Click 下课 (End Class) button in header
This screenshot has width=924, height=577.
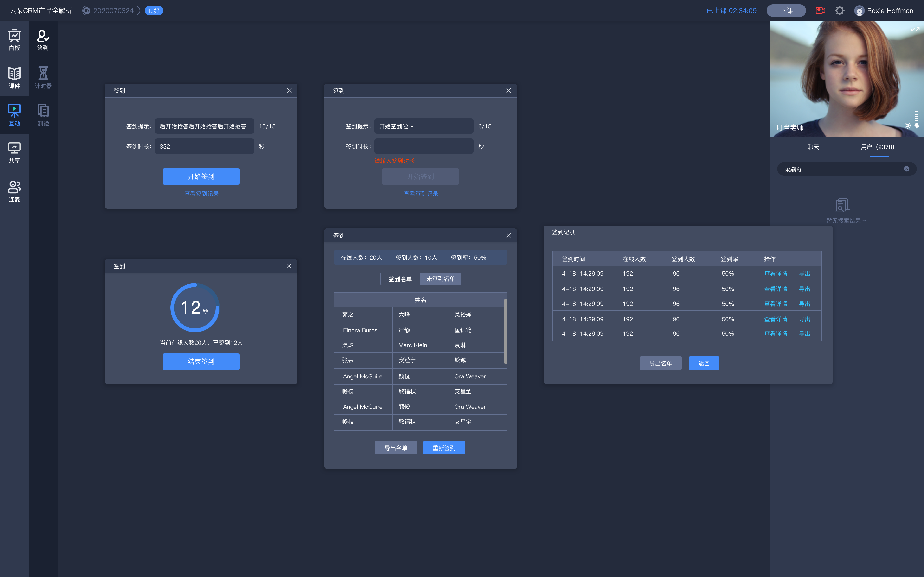tap(786, 10)
